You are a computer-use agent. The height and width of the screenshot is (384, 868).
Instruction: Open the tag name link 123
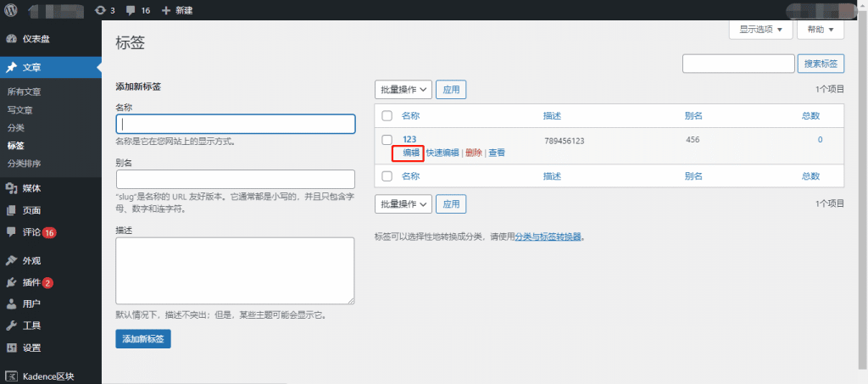(x=409, y=139)
